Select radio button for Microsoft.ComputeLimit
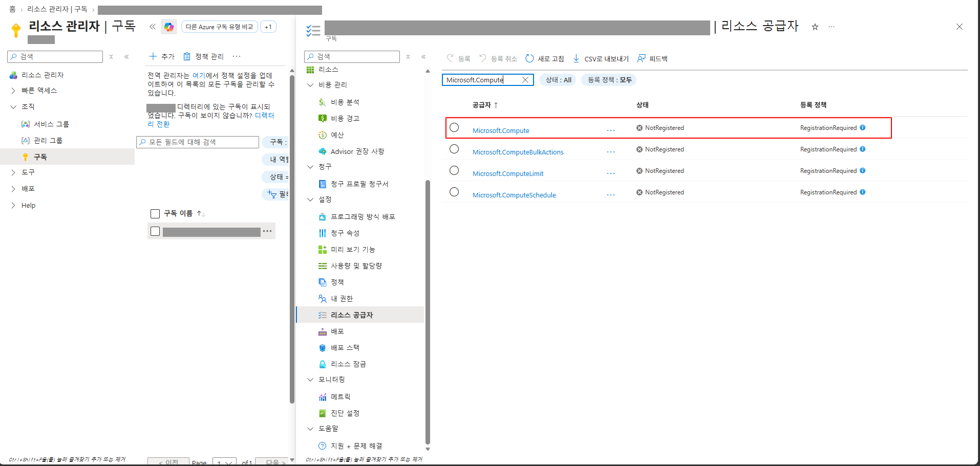This screenshot has height=466, width=980. coord(454,170)
